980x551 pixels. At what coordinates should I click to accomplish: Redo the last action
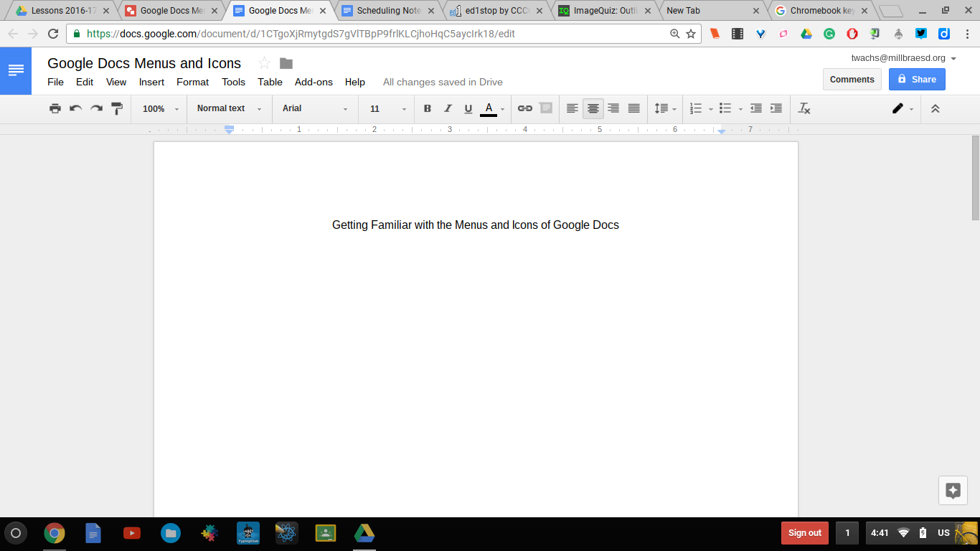pyautogui.click(x=96, y=108)
